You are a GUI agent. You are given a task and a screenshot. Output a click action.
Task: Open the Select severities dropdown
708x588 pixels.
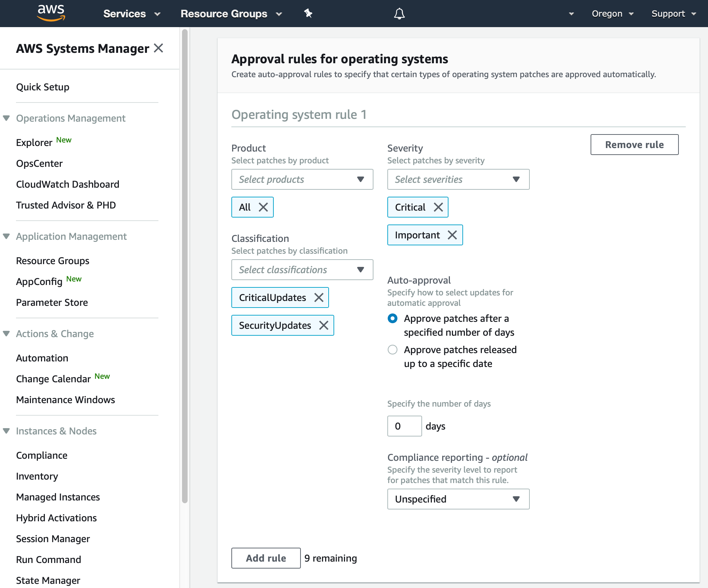[x=458, y=179]
